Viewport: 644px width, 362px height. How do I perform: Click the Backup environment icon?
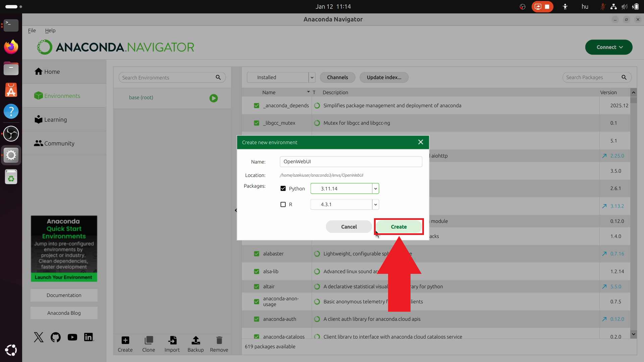click(196, 340)
